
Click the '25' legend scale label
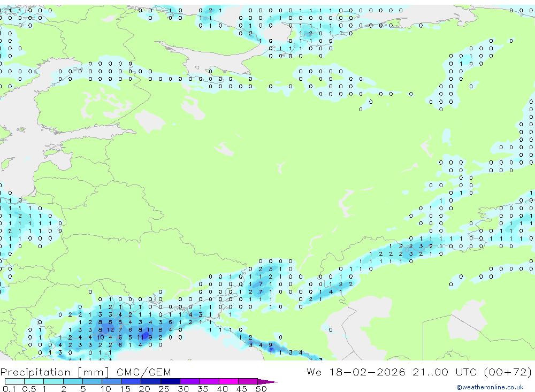tap(164, 389)
